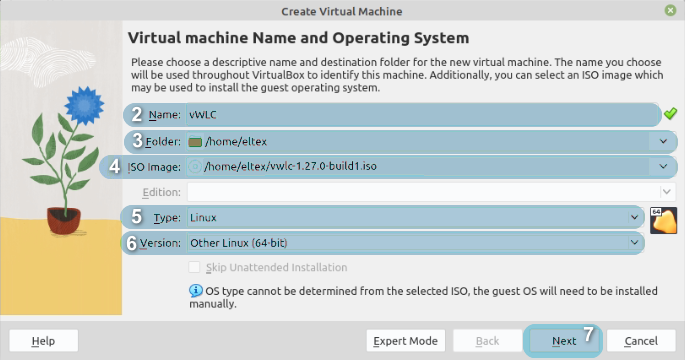Viewport: 685px width, 360px height.
Task: Click the blue info icon near OS type message
Action: (x=195, y=291)
